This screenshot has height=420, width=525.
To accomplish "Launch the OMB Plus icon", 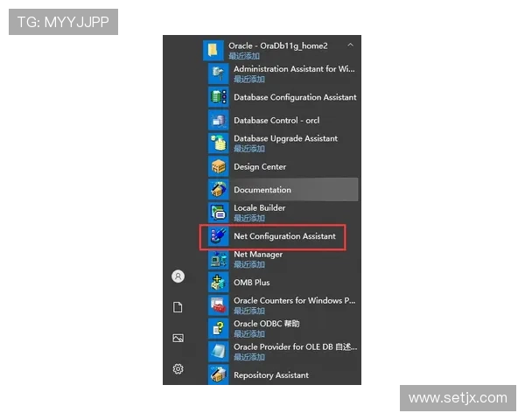I will pyautogui.click(x=218, y=282).
